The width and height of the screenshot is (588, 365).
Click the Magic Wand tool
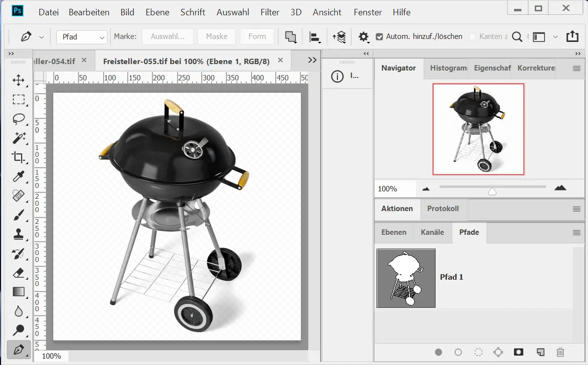18,138
